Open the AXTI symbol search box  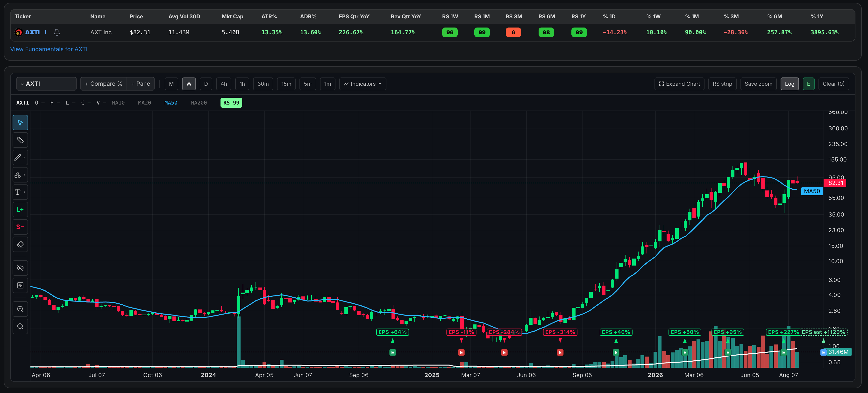(47, 84)
